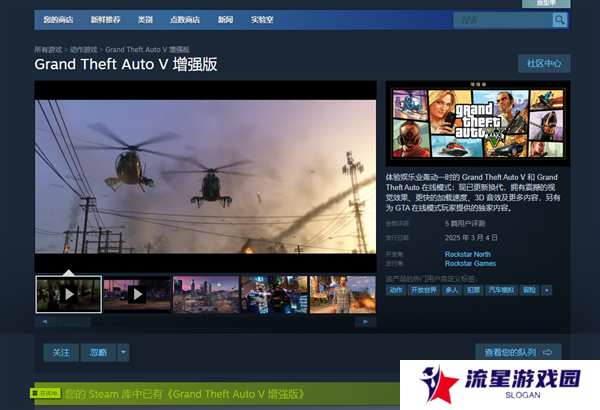The width and height of the screenshot is (600, 410).
Task: Click 所有游戏 breadcrumb link
Action: coord(48,49)
